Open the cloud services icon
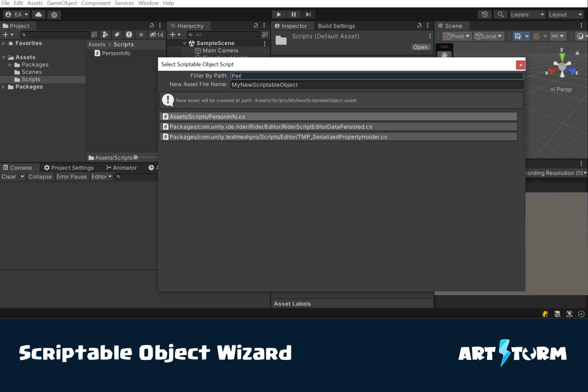The height and width of the screenshot is (392, 588). pos(39,14)
